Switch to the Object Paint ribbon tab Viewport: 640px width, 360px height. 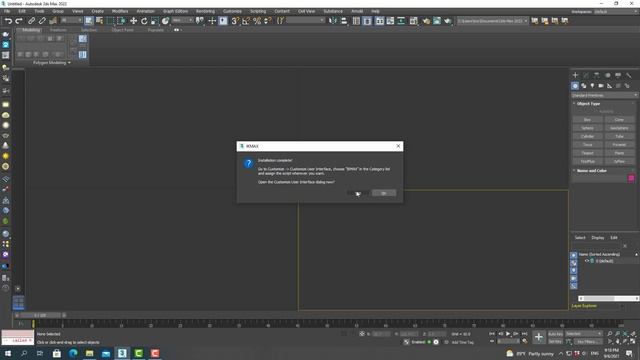122,30
